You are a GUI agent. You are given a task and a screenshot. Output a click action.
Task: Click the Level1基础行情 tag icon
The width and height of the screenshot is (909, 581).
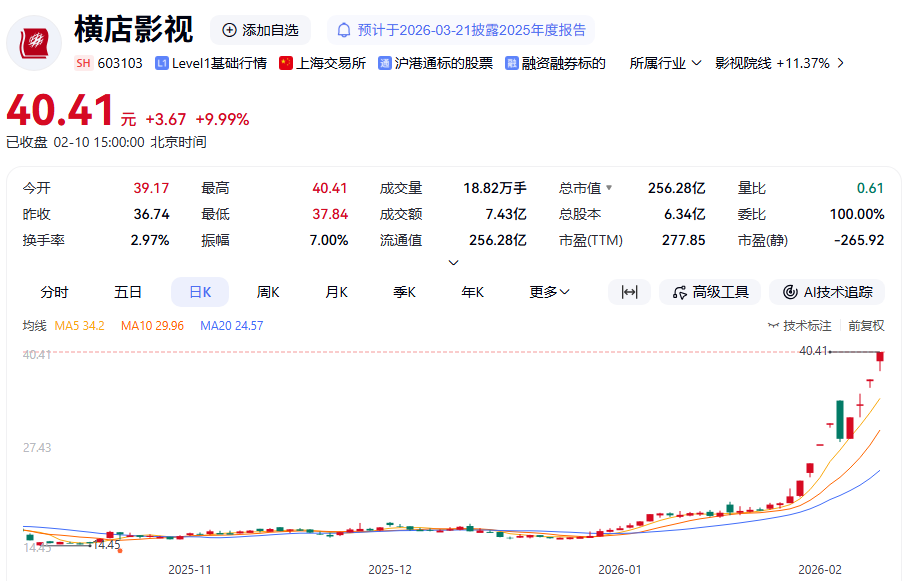pyautogui.click(x=162, y=63)
